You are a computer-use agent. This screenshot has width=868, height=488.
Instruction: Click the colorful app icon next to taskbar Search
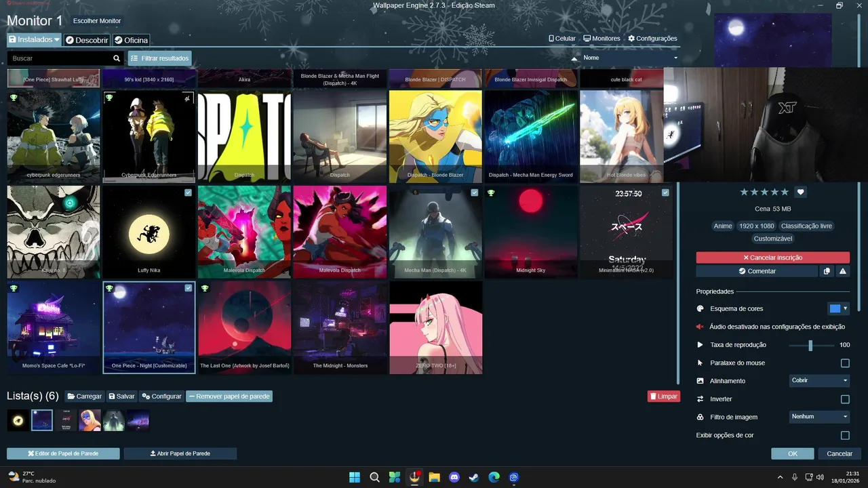point(394,477)
